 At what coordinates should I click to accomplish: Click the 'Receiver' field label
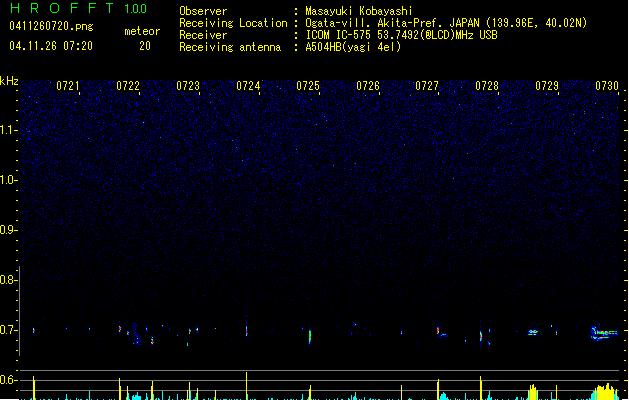pos(203,35)
